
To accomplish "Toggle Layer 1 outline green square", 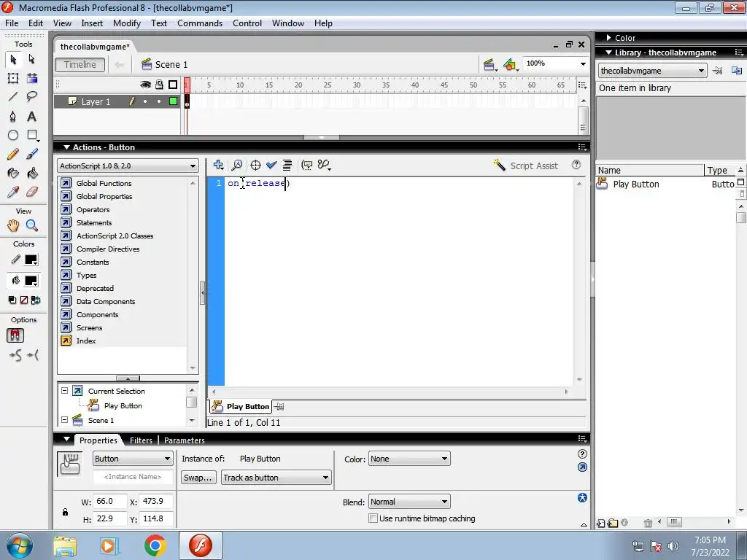I will (x=173, y=101).
